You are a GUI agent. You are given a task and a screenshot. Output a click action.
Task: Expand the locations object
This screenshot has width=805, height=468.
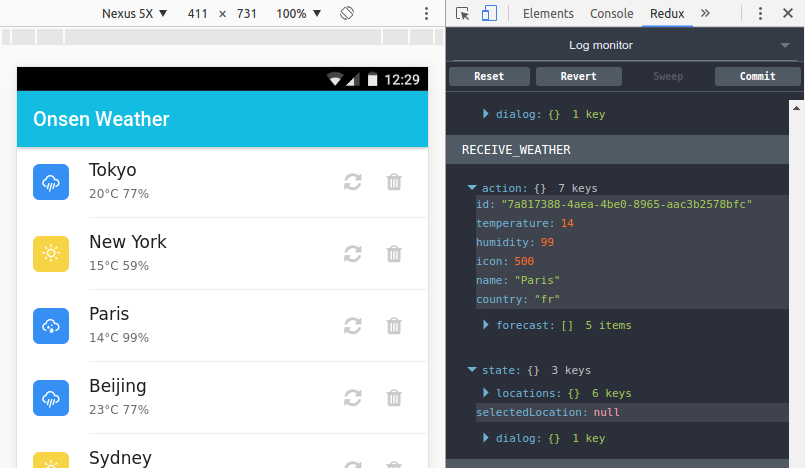(x=485, y=393)
